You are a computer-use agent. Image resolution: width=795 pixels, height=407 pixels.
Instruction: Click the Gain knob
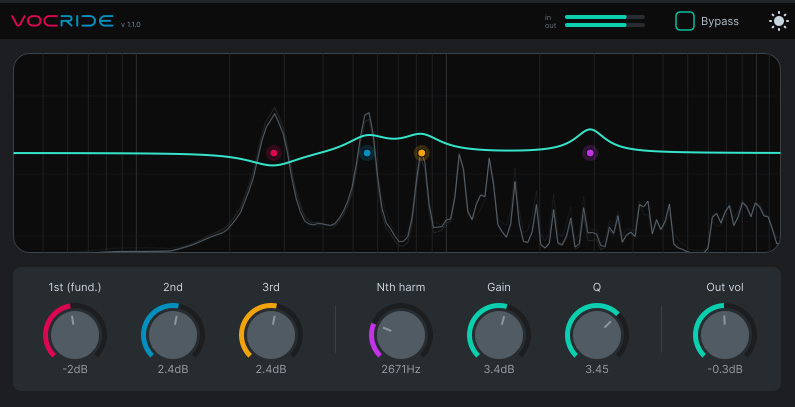(499, 335)
